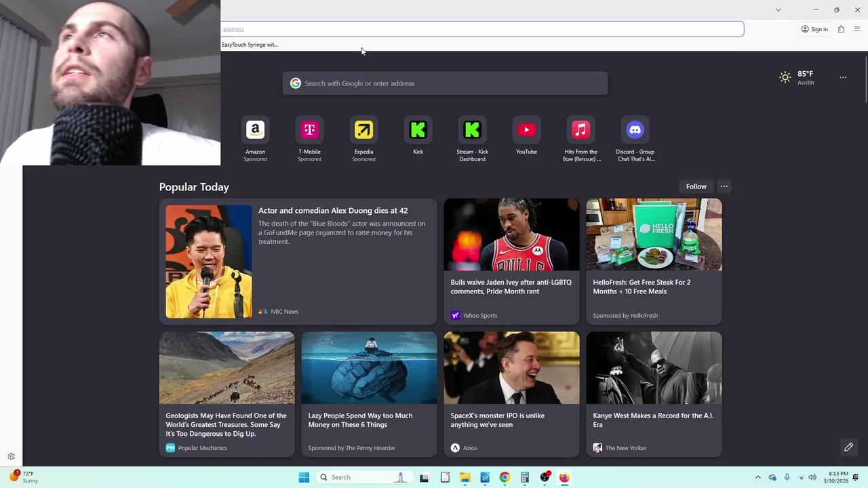Open Popular Today three-dot options menu
Viewport: 868px width, 488px height.
click(x=724, y=186)
